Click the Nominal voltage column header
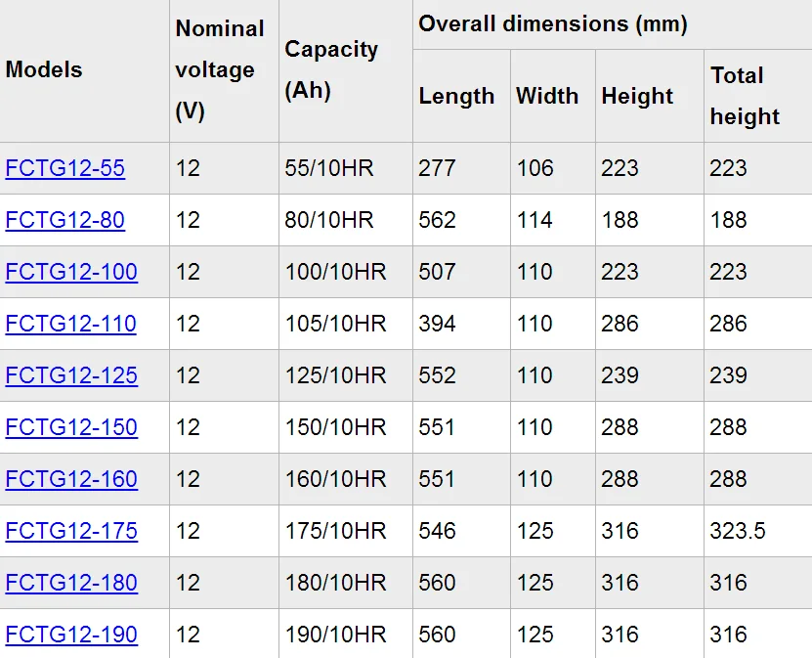 pos(220,70)
